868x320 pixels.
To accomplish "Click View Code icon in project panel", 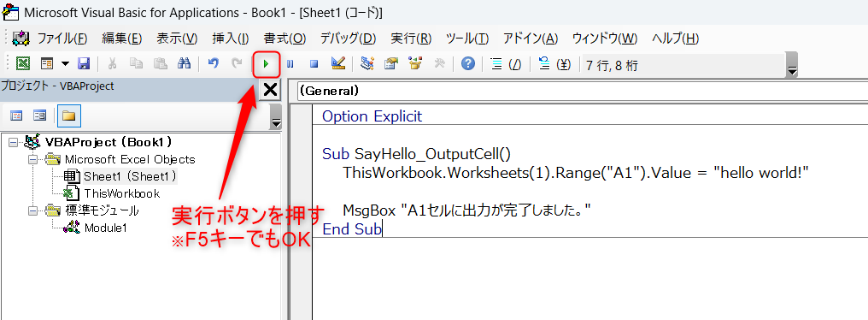I will point(17,116).
